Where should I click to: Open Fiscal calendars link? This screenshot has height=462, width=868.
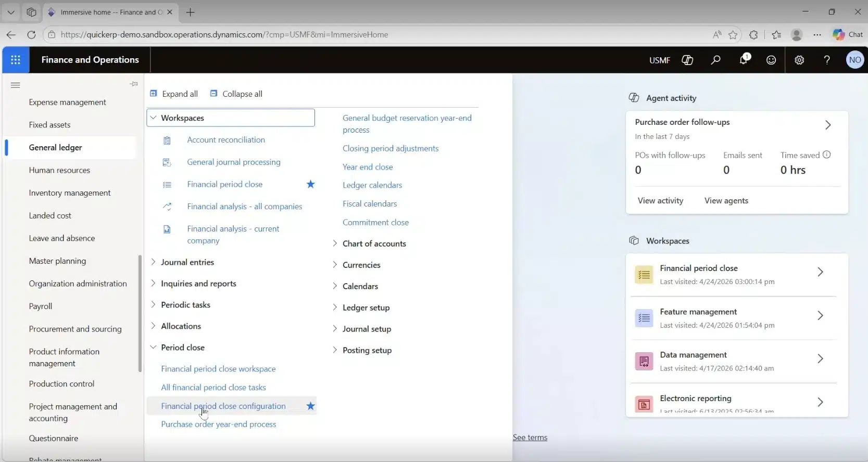(370, 204)
